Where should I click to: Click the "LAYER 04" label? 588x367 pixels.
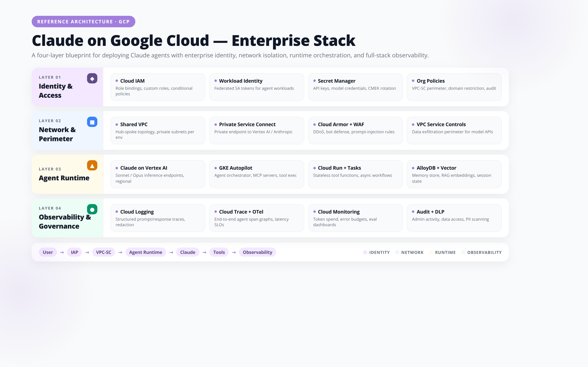click(50, 208)
